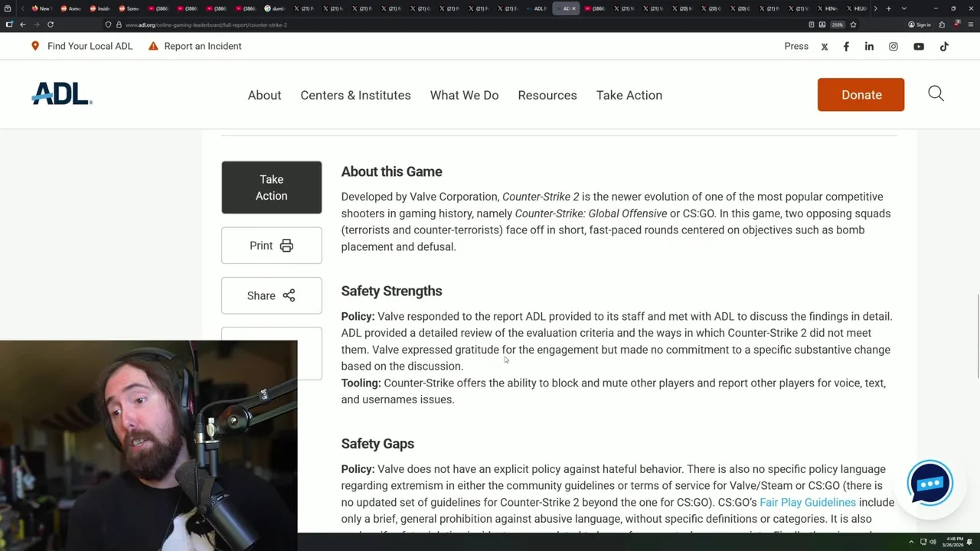Toggle reader view in the address bar
The height and width of the screenshot is (551, 980).
(x=812, y=24)
